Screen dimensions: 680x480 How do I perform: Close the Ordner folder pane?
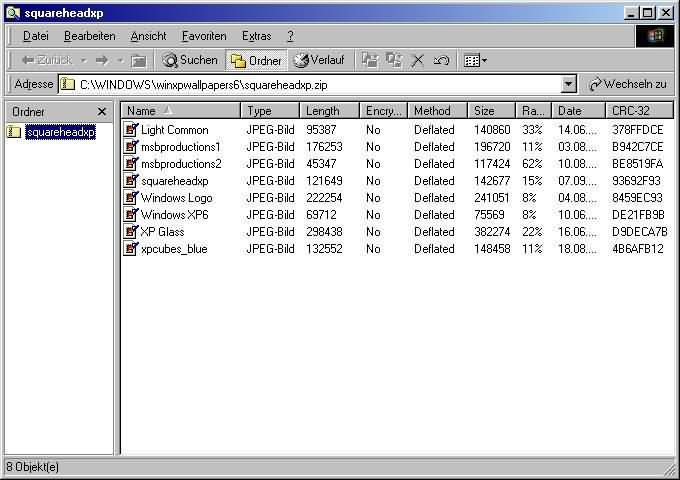102,112
